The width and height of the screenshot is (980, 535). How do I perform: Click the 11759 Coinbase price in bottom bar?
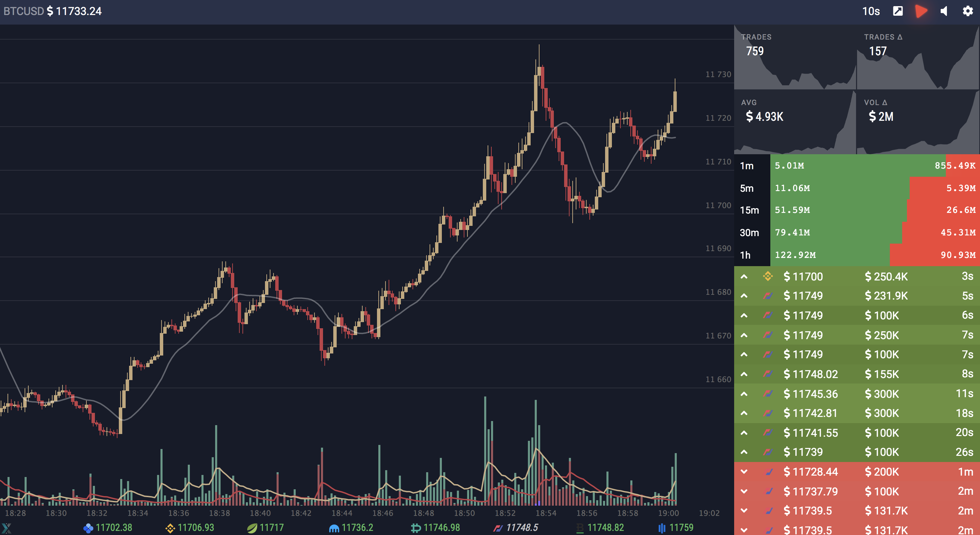[x=681, y=528]
